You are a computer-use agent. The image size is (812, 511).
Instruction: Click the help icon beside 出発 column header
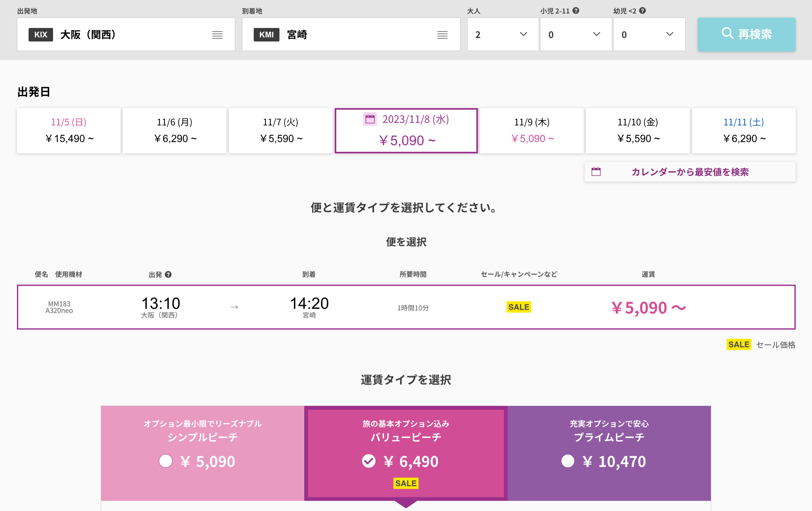click(x=168, y=274)
